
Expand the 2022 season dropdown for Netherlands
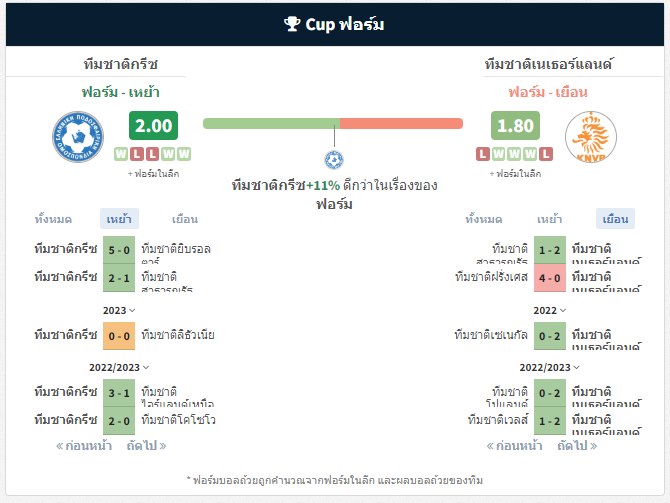(550, 310)
